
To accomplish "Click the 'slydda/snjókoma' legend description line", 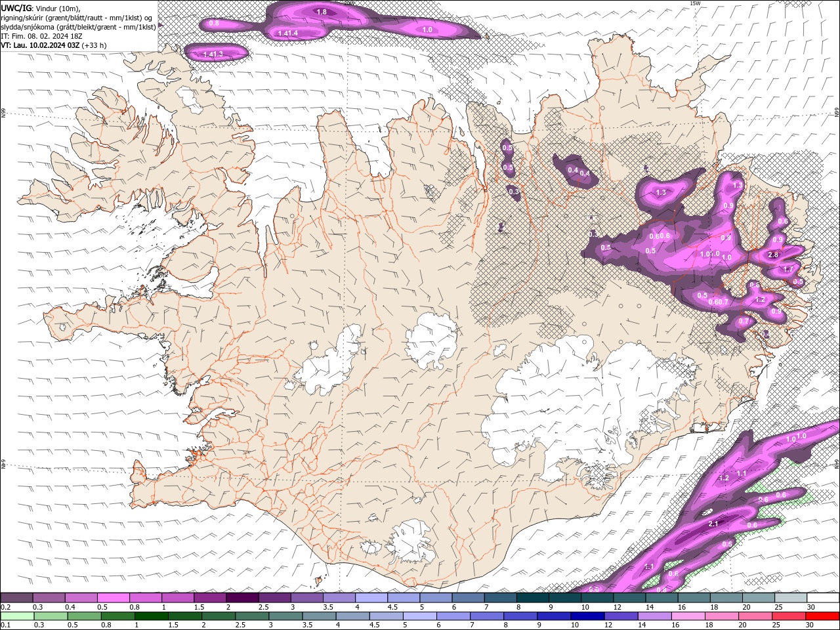I will point(78,26).
